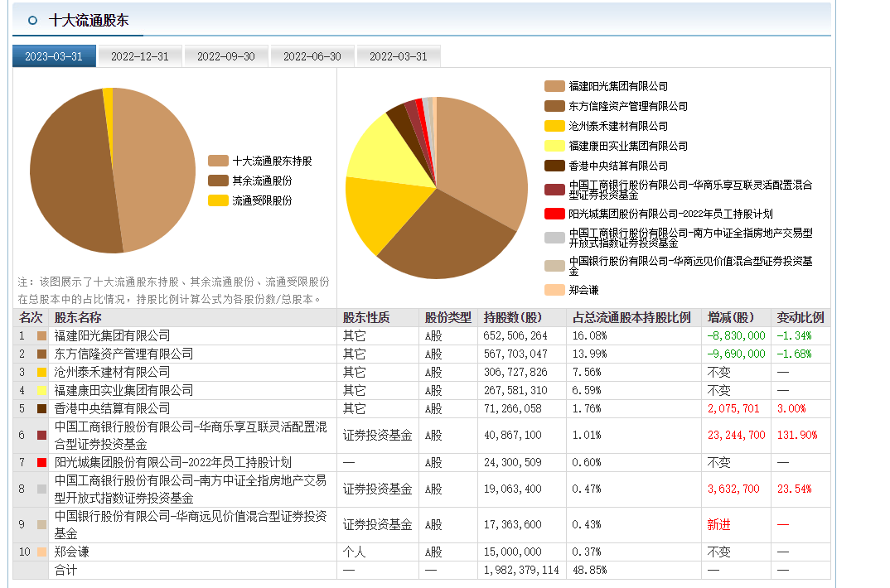
Task: Open the 2022-09-30 tab
Action: pyautogui.click(x=225, y=55)
